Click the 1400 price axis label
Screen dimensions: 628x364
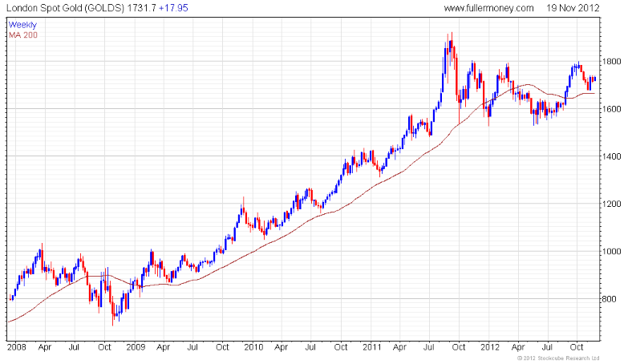[612, 156]
